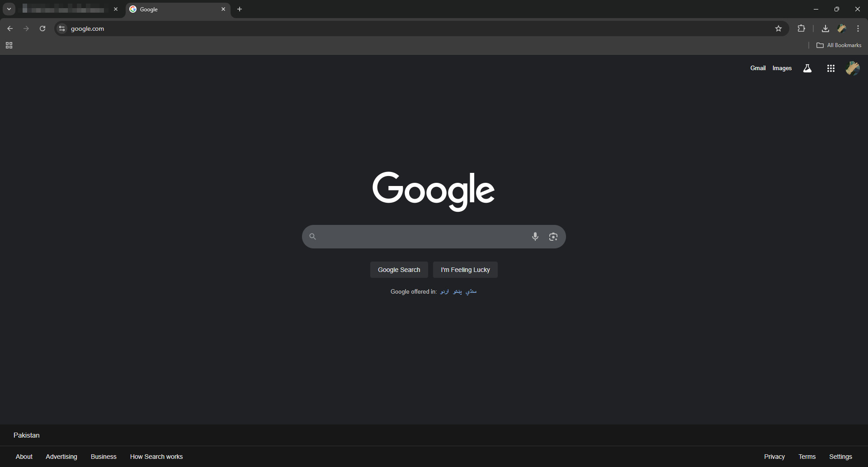Close the first blurred browser tab
Image resolution: width=868 pixels, height=467 pixels.
coord(116,9)
